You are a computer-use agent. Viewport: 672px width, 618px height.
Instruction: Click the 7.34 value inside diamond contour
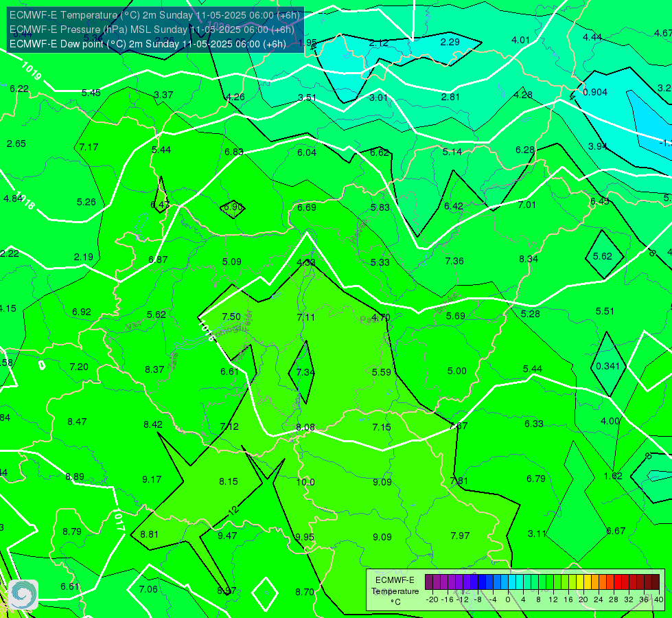[305, 372]
